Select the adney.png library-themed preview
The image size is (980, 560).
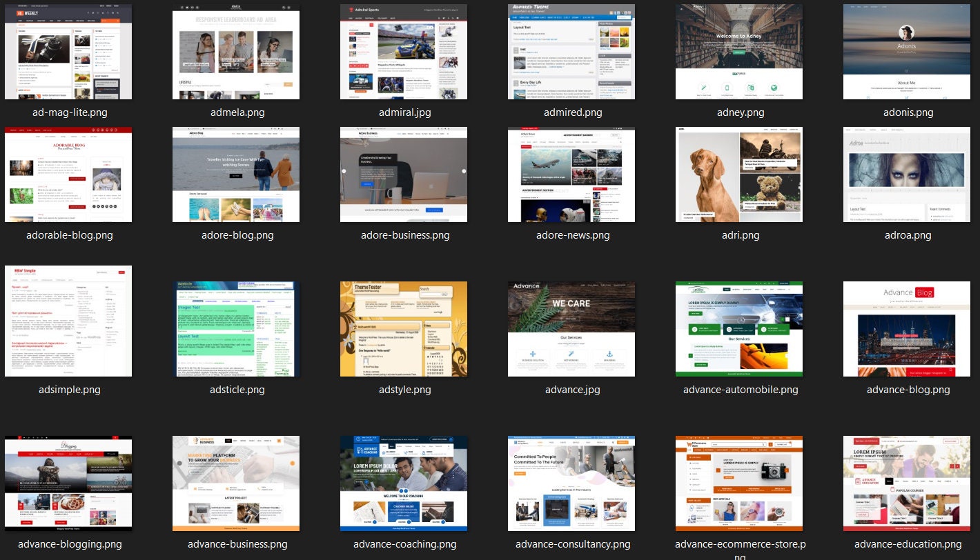[739, 51]
